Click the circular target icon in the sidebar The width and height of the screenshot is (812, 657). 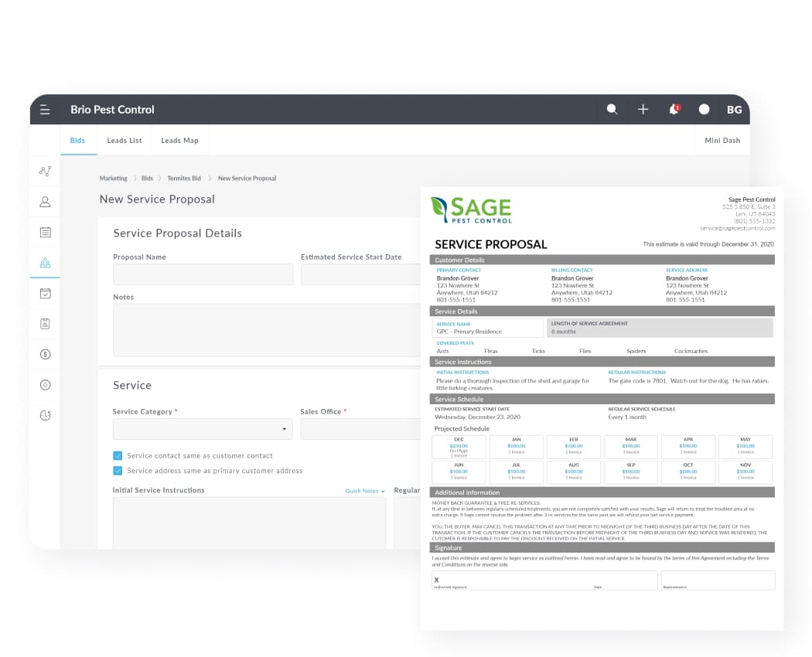(45, 385)
